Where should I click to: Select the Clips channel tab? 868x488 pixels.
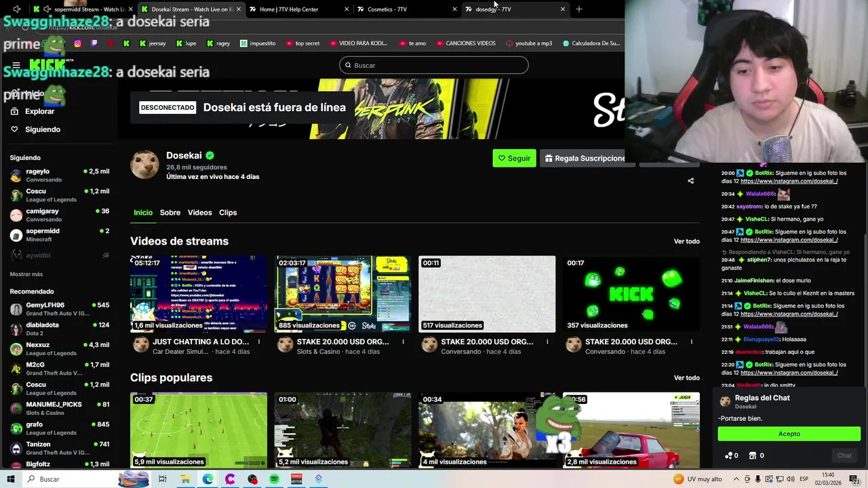pos(228,213)
